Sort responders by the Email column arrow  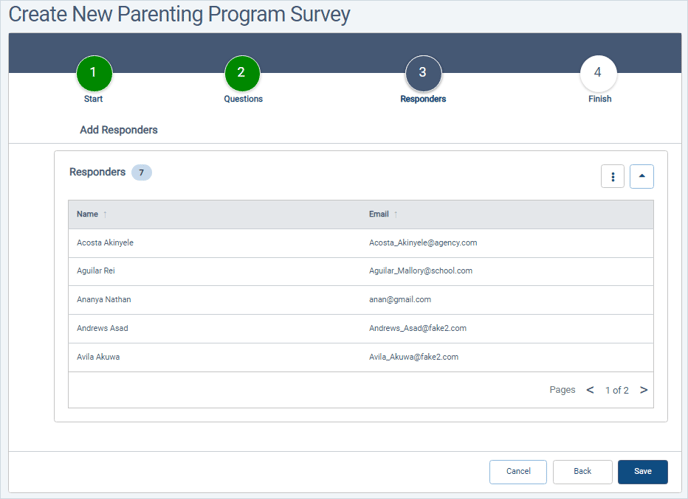coord(396,214)
